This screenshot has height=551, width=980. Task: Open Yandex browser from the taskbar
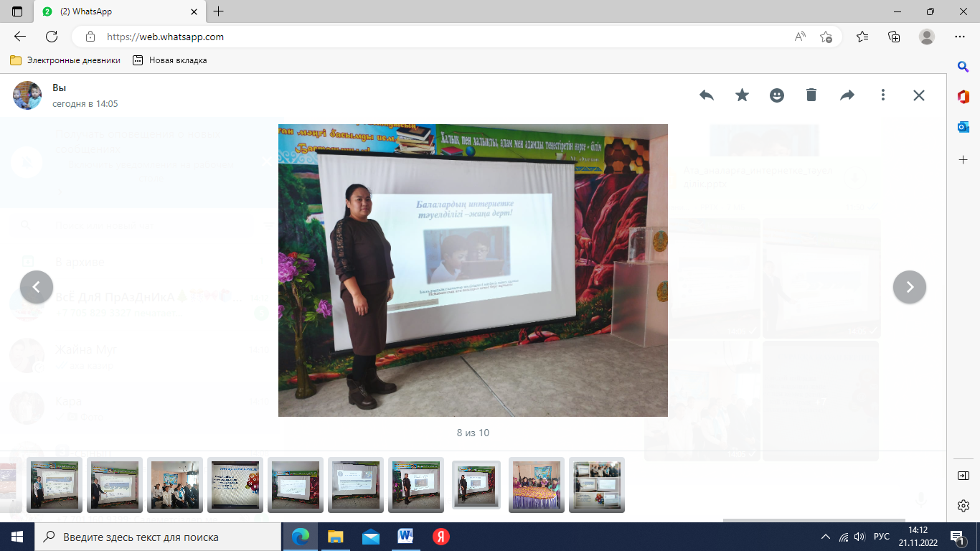pos(440,537)
